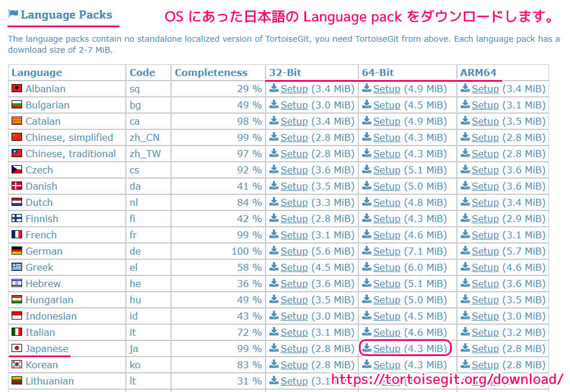Screen dimensions: 570x392
Task: Click the Japanese 64-Bit download icon
Action: [x=367, y=348]
